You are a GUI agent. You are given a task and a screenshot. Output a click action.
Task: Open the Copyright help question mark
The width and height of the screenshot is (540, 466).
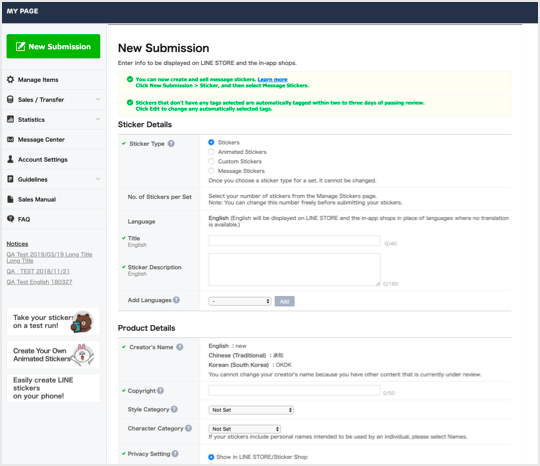click(160, 391)
